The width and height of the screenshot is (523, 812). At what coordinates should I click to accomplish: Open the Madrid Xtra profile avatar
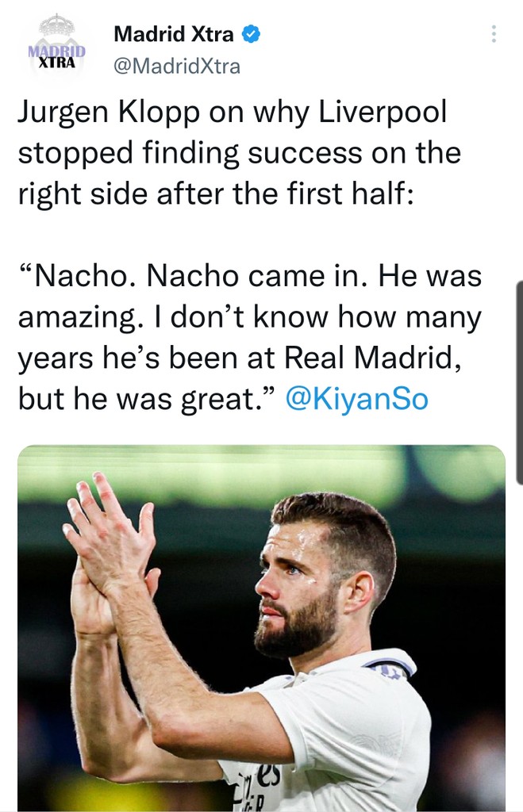pyautogui.click(x=56, y=47)
